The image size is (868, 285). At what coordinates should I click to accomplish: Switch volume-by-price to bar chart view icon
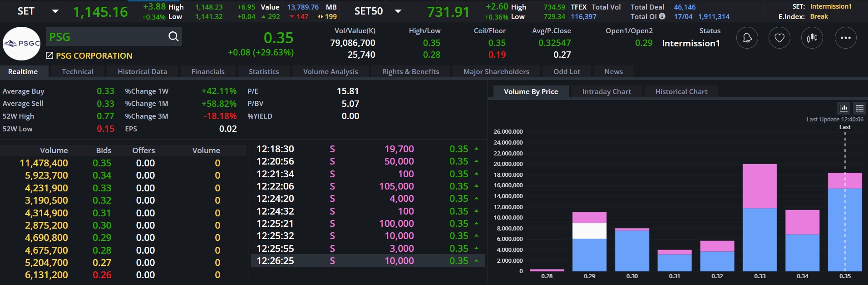[843, 108]
